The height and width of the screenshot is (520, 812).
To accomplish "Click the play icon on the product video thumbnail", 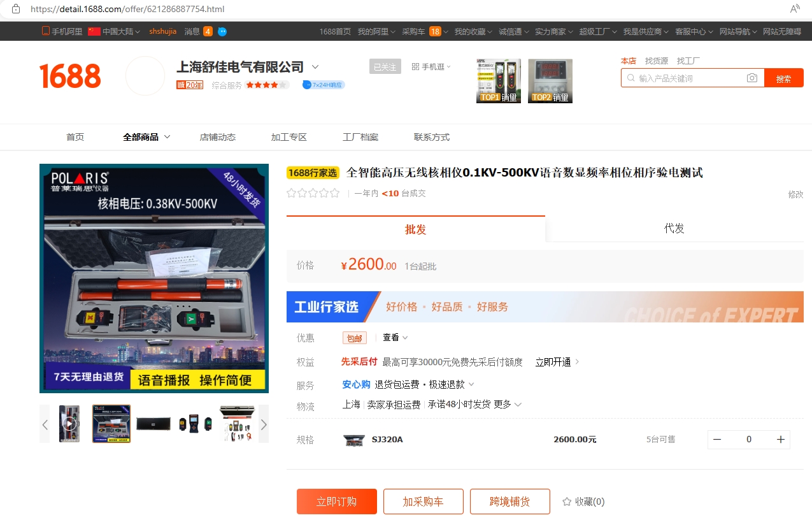I will pyautogui.click(x=69, y=422).
